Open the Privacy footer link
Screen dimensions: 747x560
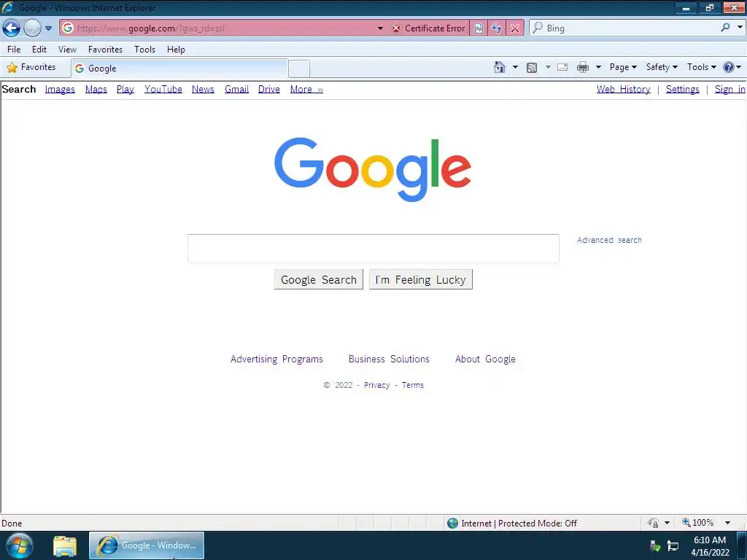(377, 385)
